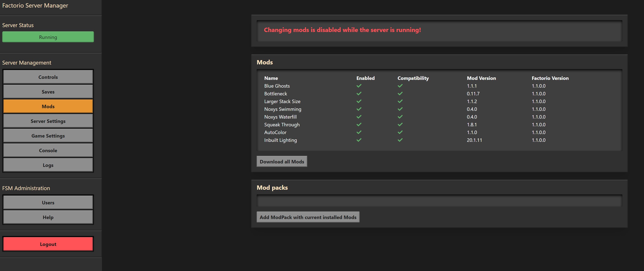The height and width of the screenshot is (271, 644).
Task: Click the Compatibility checkmark for Squeak Through
Action: click(x=400, y=124)
